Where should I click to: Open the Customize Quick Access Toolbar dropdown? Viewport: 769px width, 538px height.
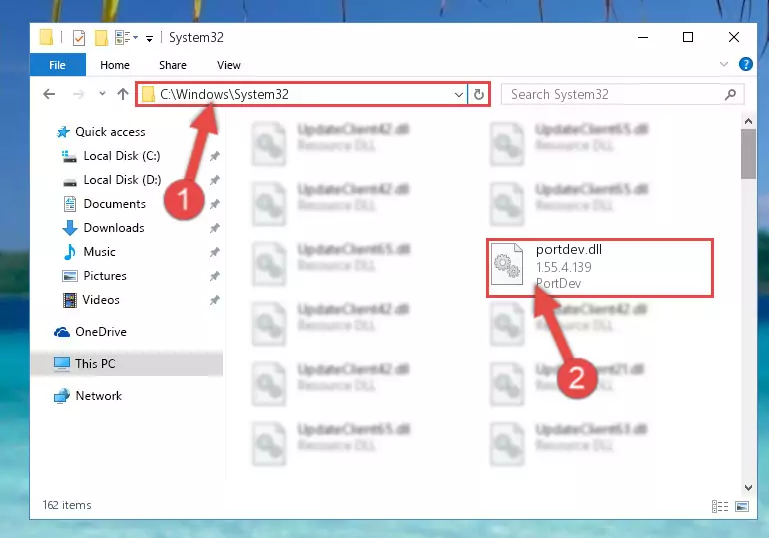(x=149, y=38)
